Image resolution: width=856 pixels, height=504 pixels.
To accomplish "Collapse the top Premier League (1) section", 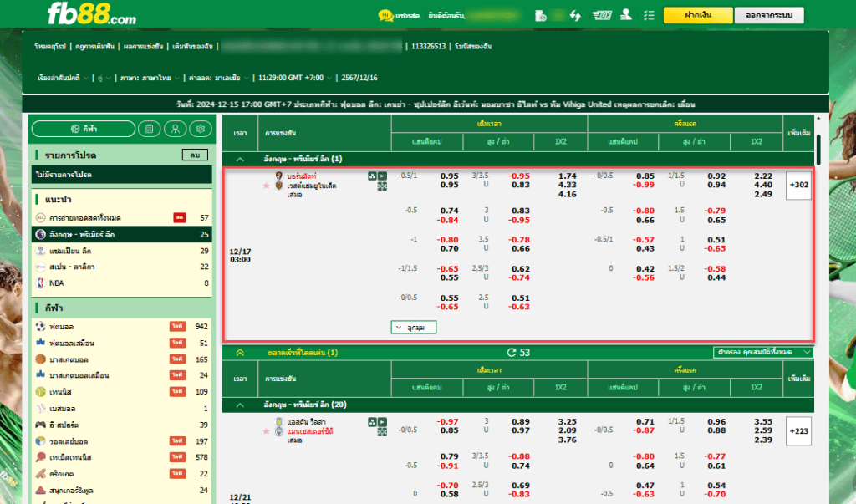I will tap(240, 160).
